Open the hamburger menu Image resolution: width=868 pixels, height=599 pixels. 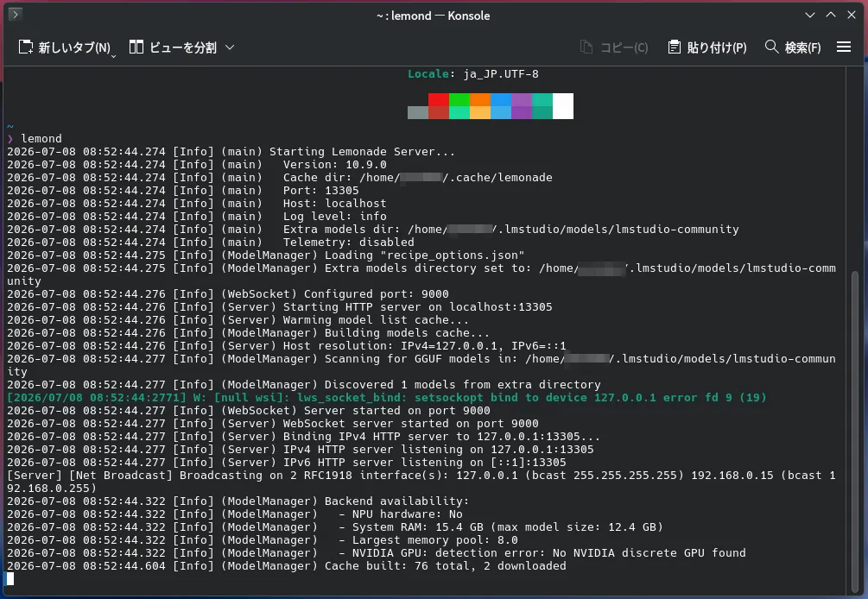click(844, 47)
